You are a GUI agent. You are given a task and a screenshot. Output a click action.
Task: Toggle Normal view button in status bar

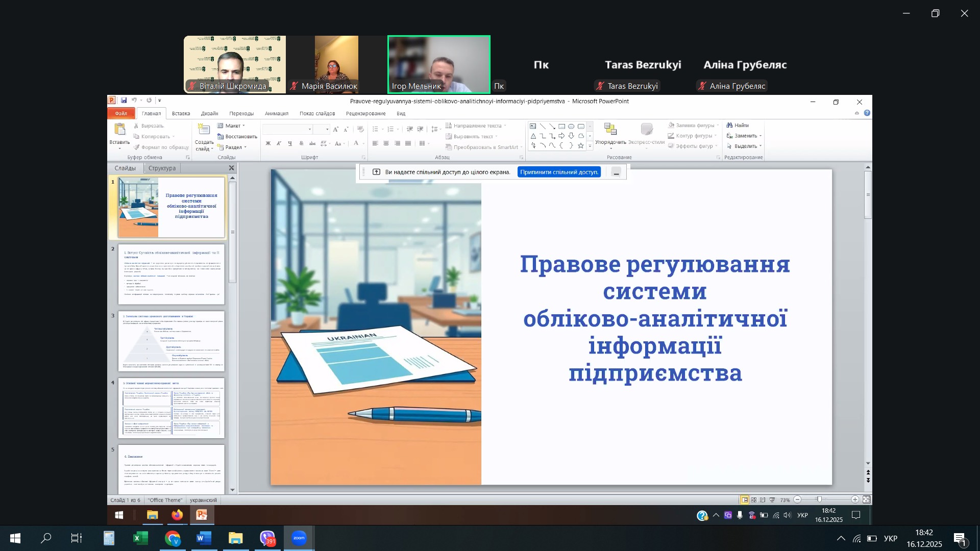(745, 500)
